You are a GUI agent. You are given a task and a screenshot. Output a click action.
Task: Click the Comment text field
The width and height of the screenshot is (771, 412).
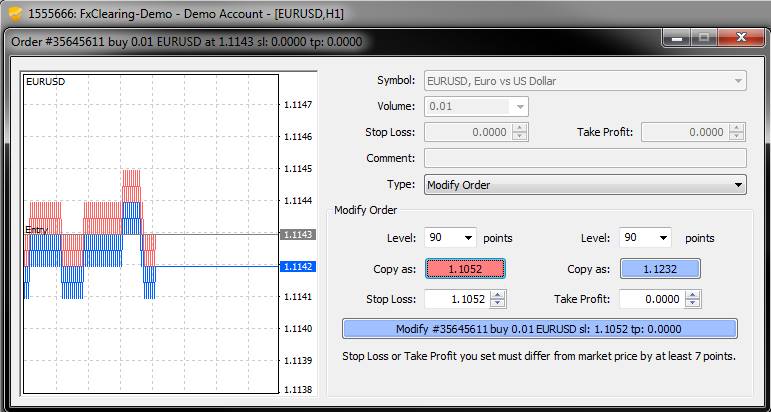click(585, 158)
